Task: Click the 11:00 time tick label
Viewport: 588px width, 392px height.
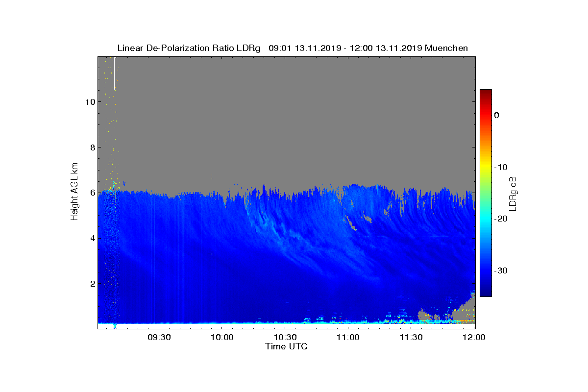Action: coord(348,338)
